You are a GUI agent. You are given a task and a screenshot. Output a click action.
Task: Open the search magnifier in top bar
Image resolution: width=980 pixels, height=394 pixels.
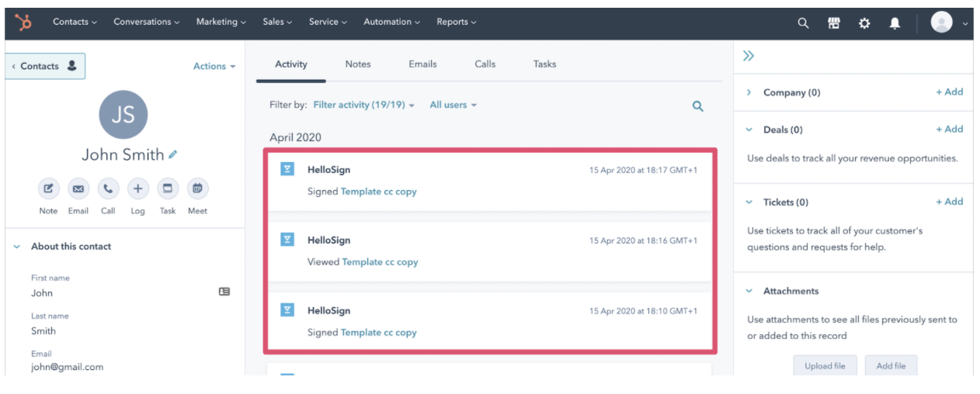pyautogui.click(x=803, y=23)
